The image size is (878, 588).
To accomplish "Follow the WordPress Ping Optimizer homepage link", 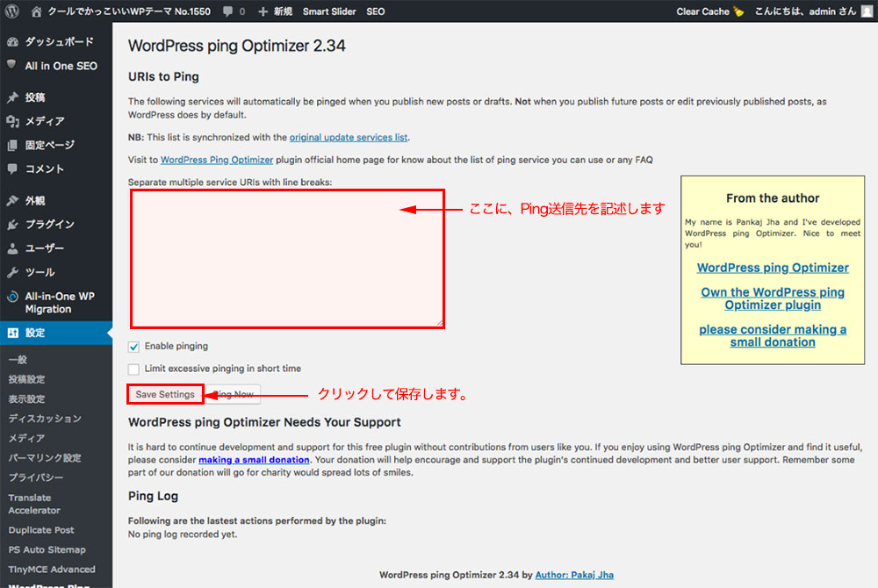I will [217, 160].
